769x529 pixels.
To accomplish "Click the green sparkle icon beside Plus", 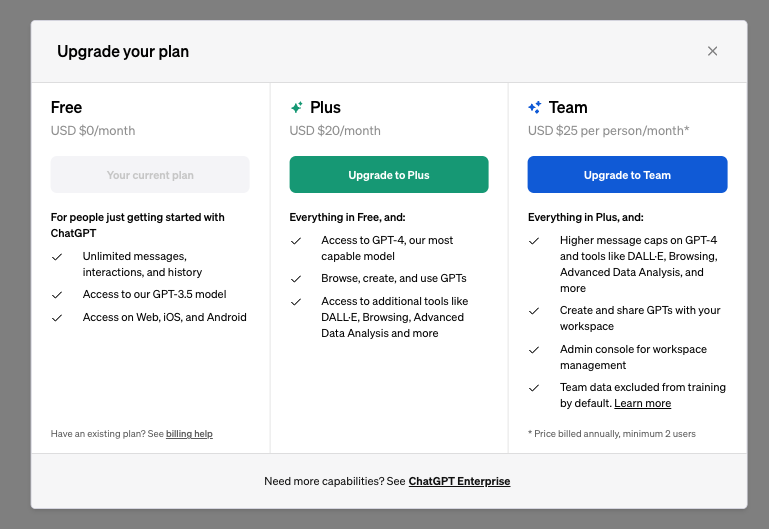I will (296, 108).
